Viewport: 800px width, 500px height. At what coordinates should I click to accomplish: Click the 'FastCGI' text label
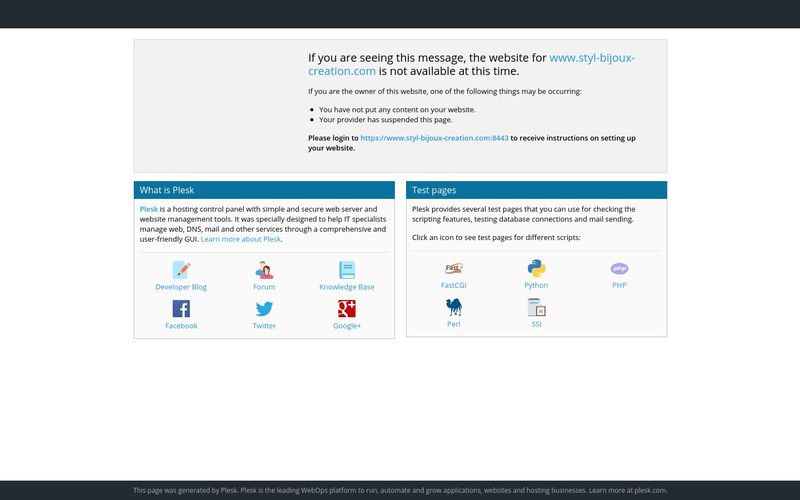click(x=454, y=286)
